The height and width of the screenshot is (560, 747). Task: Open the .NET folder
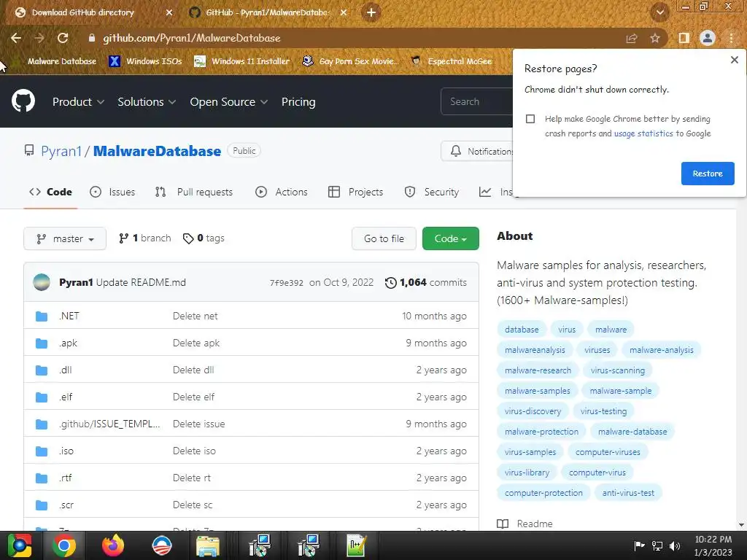click(x=69, y=316)
